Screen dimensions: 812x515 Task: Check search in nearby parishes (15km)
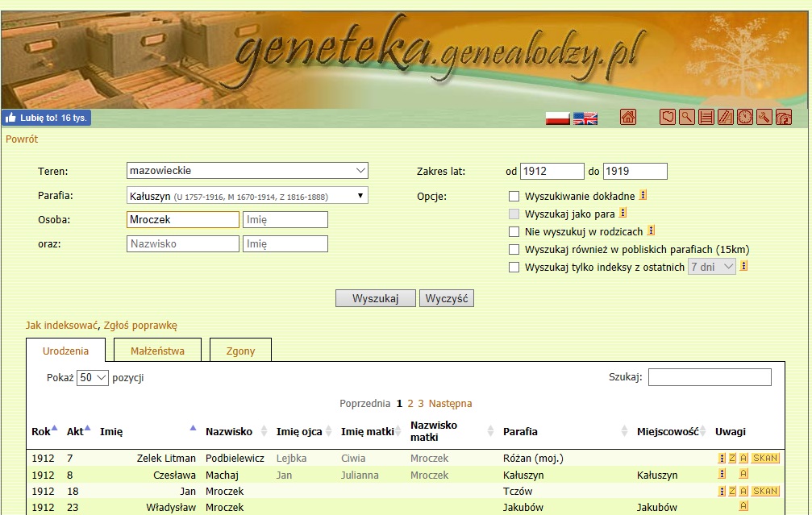pos(514,249)
